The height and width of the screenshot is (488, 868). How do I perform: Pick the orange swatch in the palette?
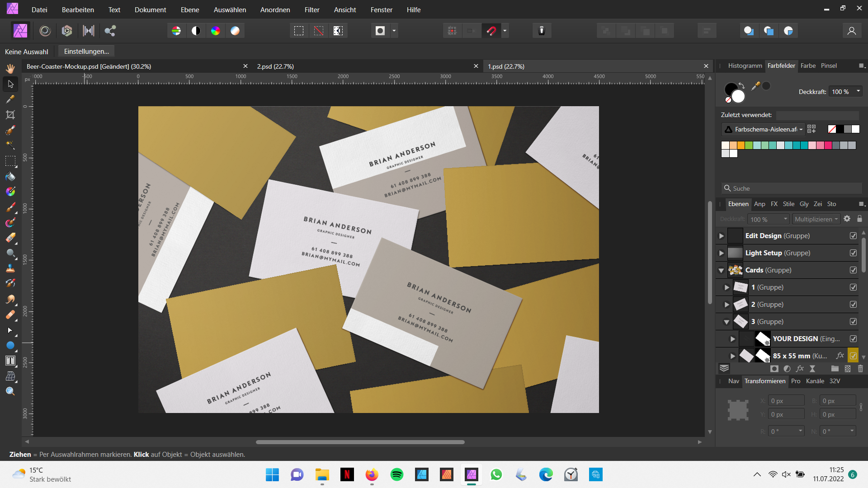tap(741, 145)
